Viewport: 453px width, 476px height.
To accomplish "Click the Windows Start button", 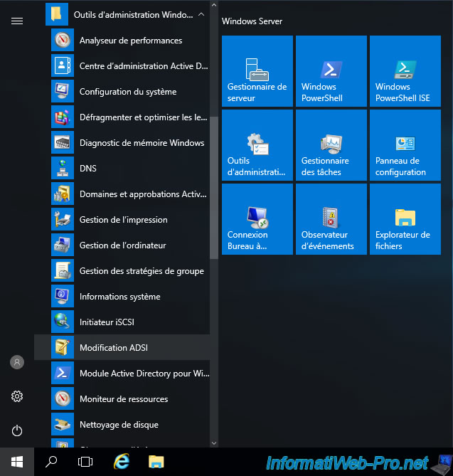I will (x=17, y=462).
